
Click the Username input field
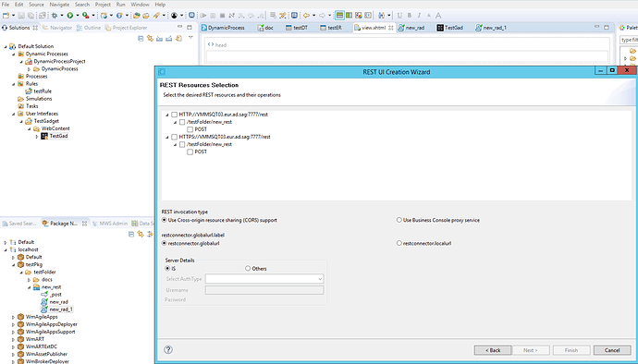264,290
